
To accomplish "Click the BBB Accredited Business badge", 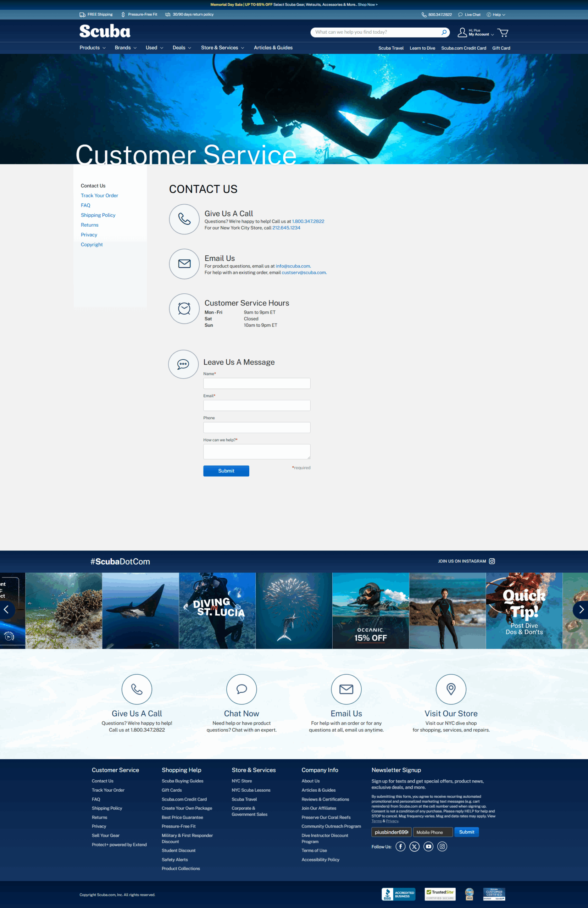I will click(398, 894).
